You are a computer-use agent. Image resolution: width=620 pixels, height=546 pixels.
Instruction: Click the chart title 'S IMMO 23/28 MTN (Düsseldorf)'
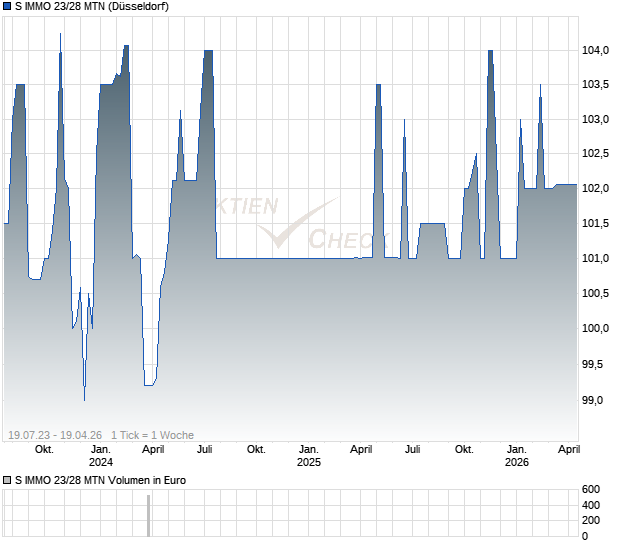tap(92, 6)
